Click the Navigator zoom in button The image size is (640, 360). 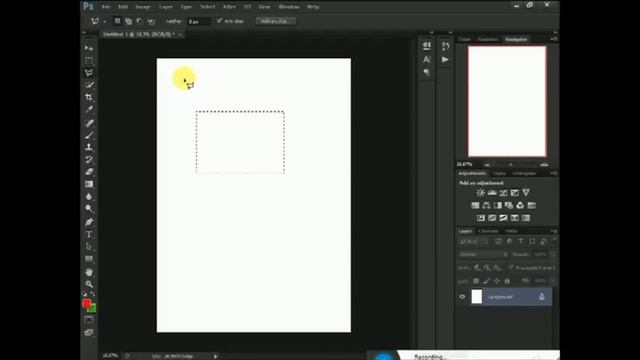[544, 164]
